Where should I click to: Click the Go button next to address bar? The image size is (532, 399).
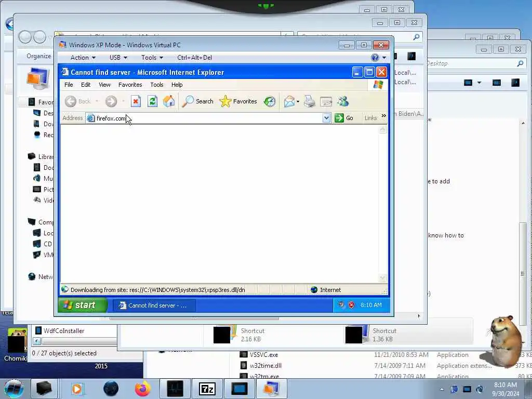point(344,118)
